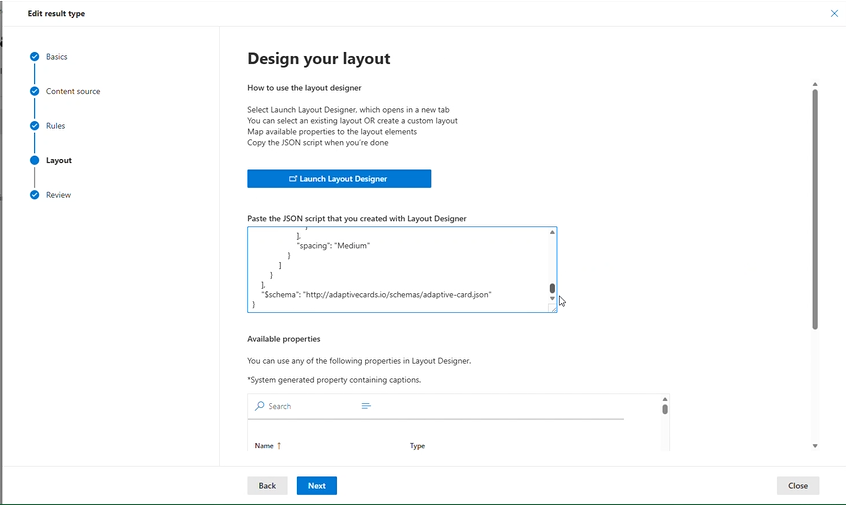Click the properties table scrollbar thumb
Viewport: 846px width, 505px height.
point(665,410)
